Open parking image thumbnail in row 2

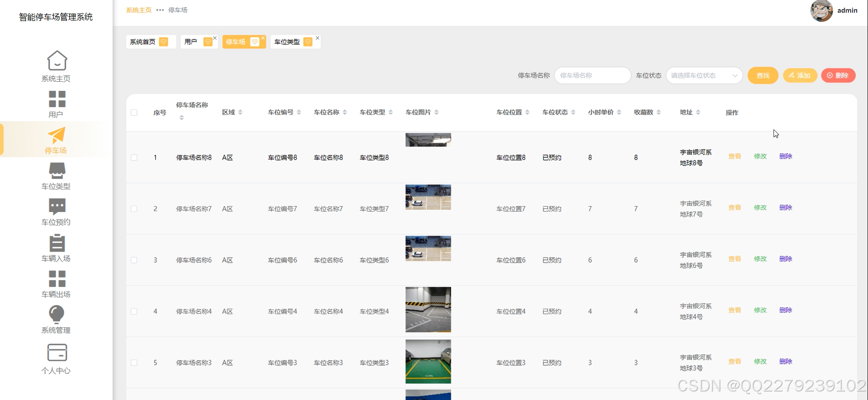coord(428,197)
